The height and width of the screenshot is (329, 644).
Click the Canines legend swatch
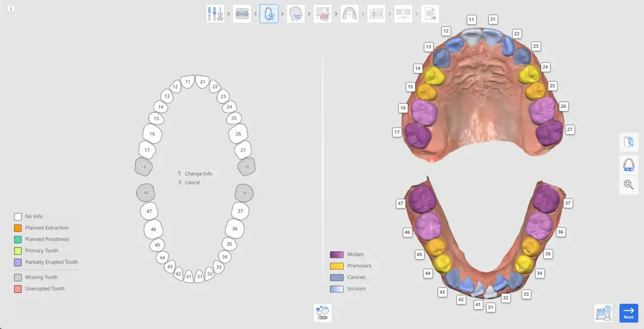[337, 277]
